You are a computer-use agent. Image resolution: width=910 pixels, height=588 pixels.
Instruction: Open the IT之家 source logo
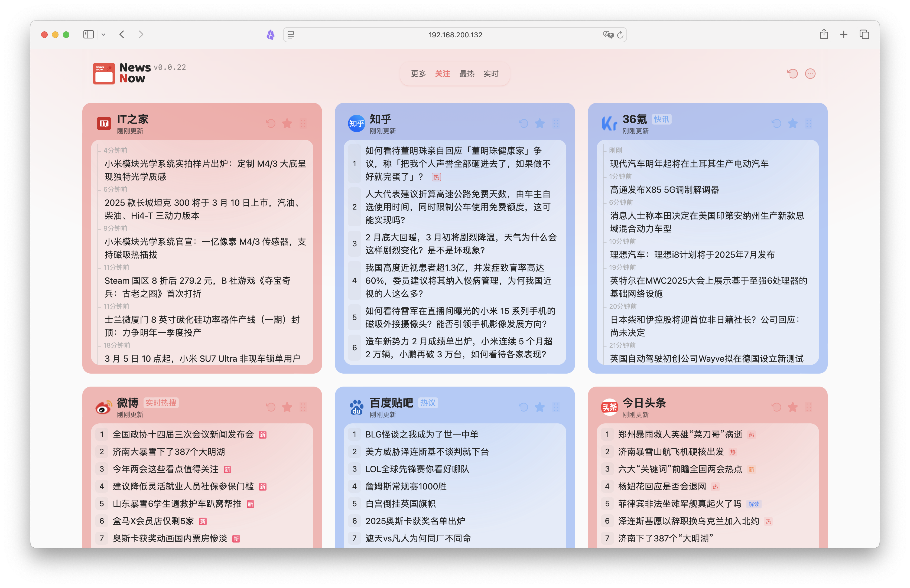click(104, 123)
